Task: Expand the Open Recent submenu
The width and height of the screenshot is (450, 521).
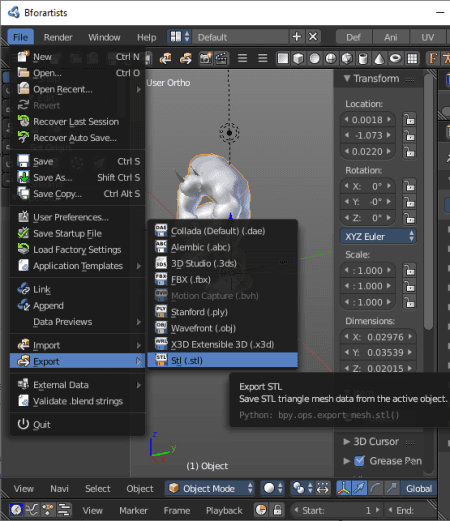Action: click(78, 89)
